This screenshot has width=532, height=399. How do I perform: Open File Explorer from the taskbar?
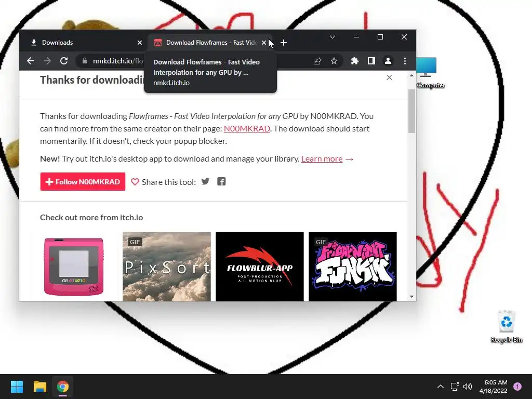click(x=39, y=387)
